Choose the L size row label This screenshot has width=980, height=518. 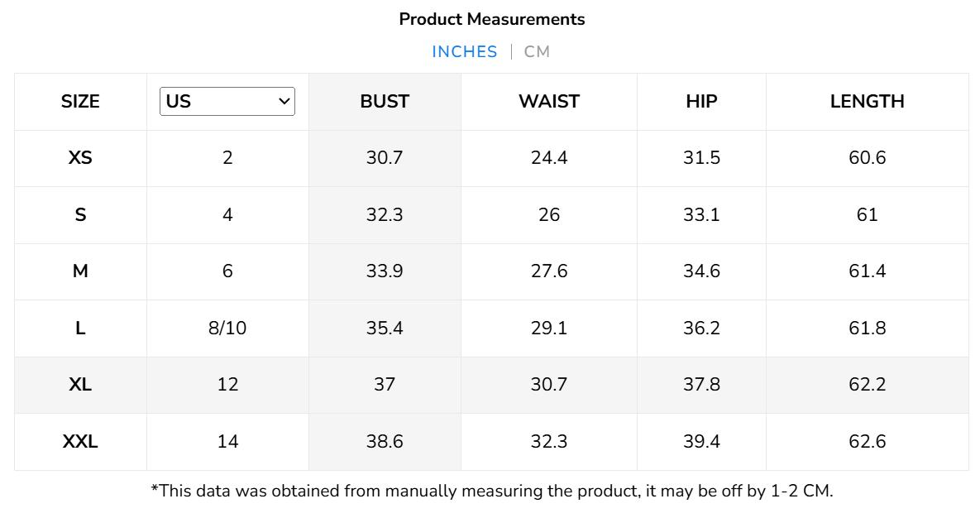(x=80, y=329)
